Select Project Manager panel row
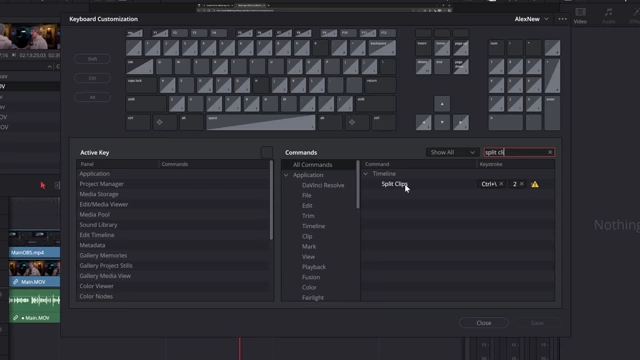 click(173, 184)
